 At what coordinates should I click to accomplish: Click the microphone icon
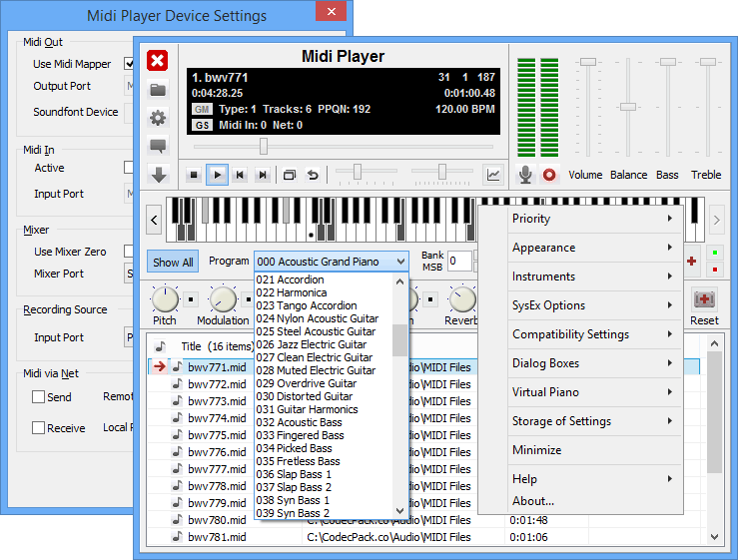click(525, 175)
